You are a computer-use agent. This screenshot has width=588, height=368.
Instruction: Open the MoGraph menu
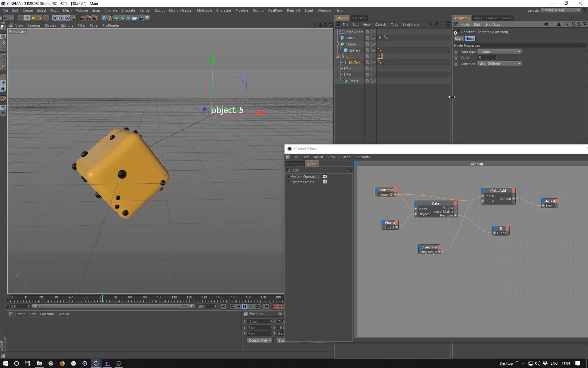204,10
